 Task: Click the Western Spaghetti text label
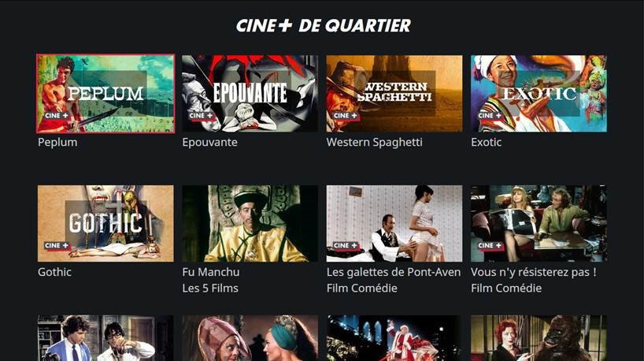[374, 142]
